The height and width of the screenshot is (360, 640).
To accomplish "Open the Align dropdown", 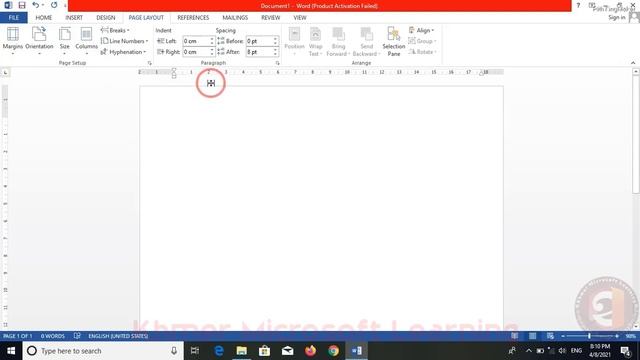I will point(422,30).
